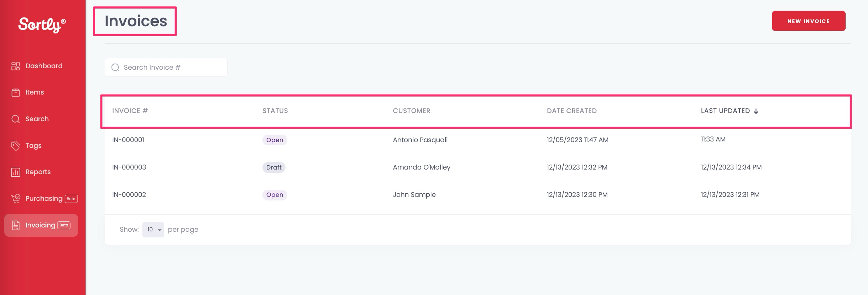Select the Dashboard icon in the sidebar
868x295 pixels.
16,66
